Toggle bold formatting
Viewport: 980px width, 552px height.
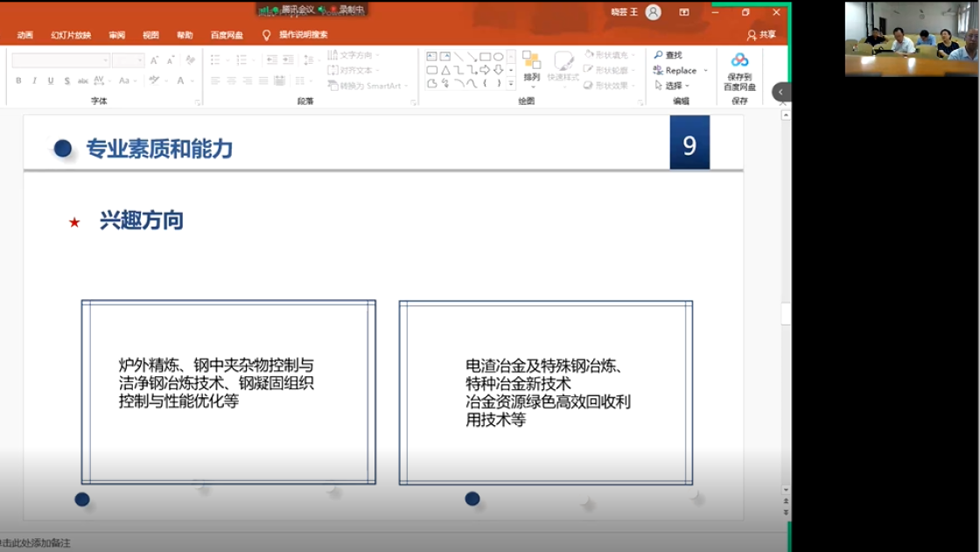18,80
